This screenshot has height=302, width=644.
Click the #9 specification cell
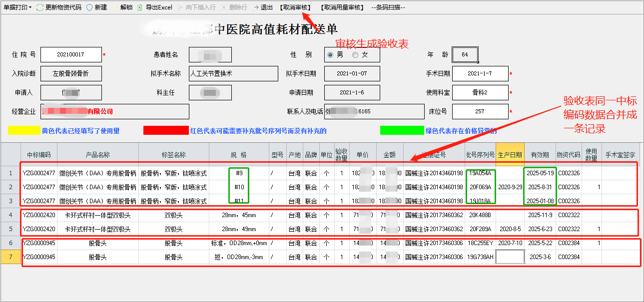coord(239,173)
